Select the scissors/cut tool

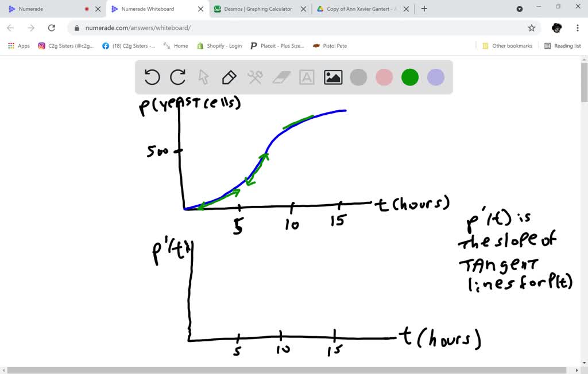pos(255,77)
